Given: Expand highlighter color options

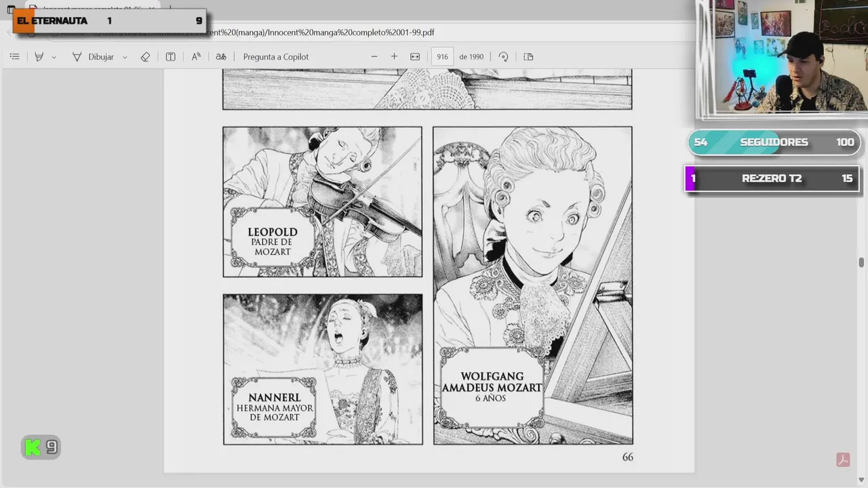Looking at the screenshot, I should pos(54,57).
